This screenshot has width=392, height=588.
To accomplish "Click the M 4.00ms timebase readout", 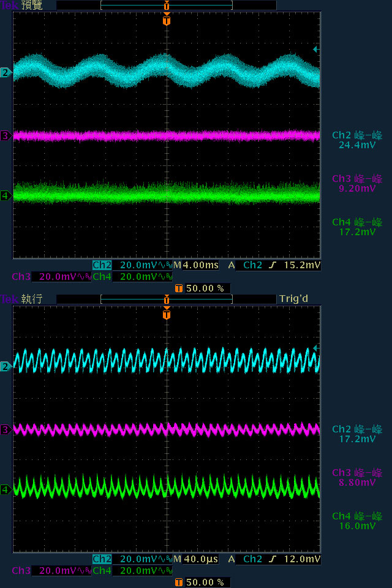I will tap(196, 265).
